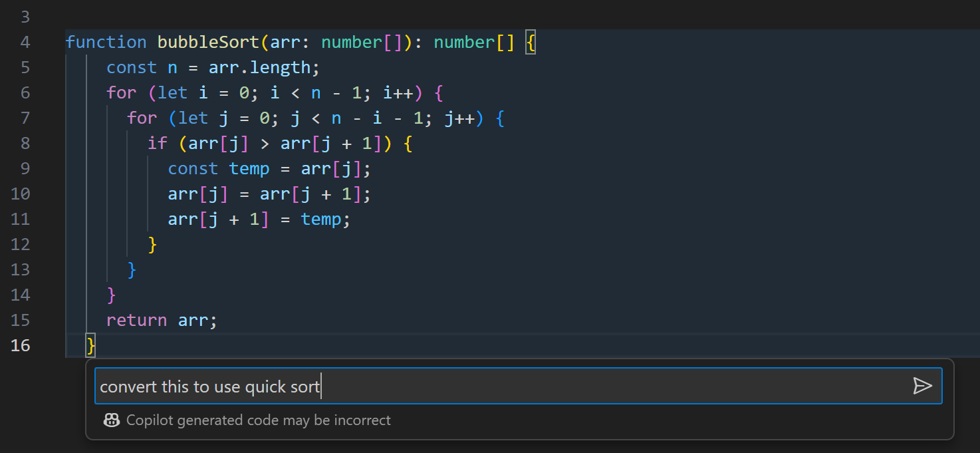
Task: Click the 'number[]' return type annotation
Action: click(473, 41)
